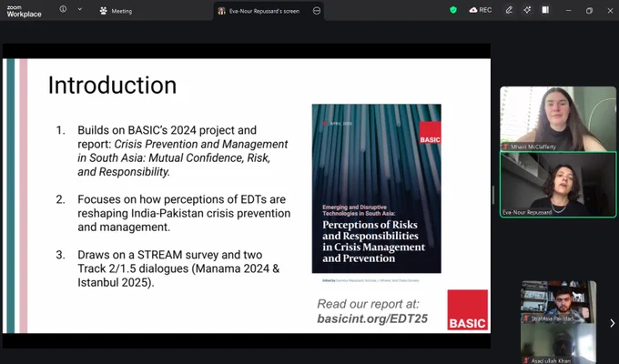Click the red BASIC logo at slide bottom

coord(467,309)
